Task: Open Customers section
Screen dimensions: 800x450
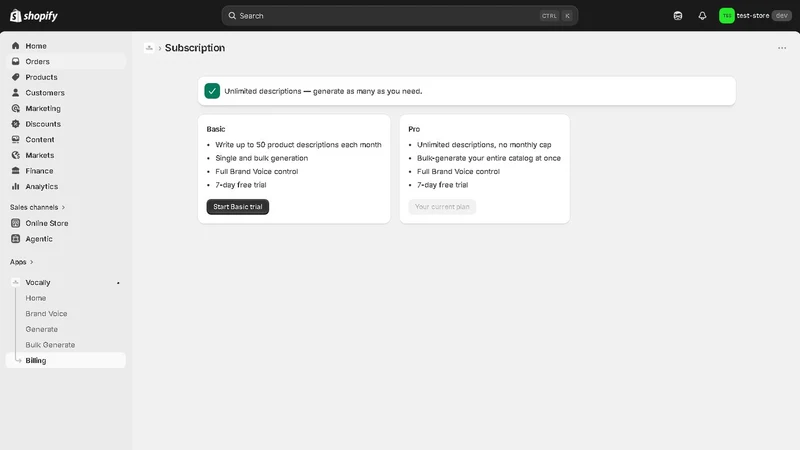Action: tap(66, 93)
